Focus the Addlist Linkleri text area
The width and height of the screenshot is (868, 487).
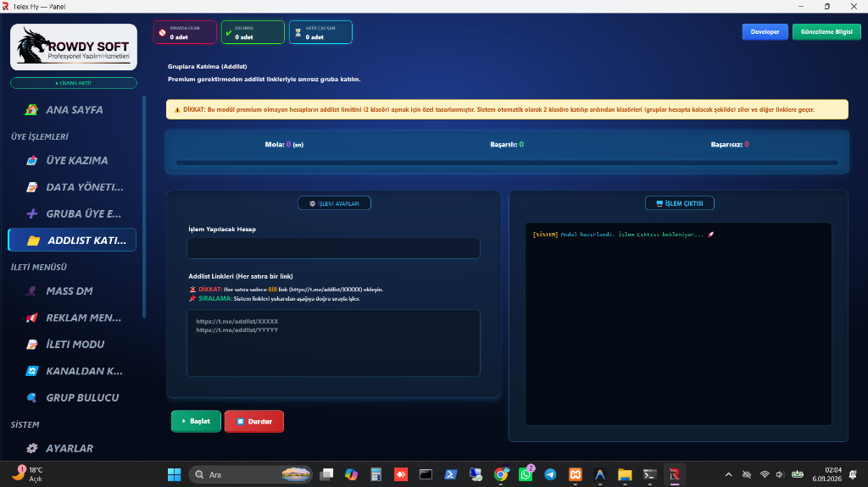pyautogui.click(x=333, y=343)
